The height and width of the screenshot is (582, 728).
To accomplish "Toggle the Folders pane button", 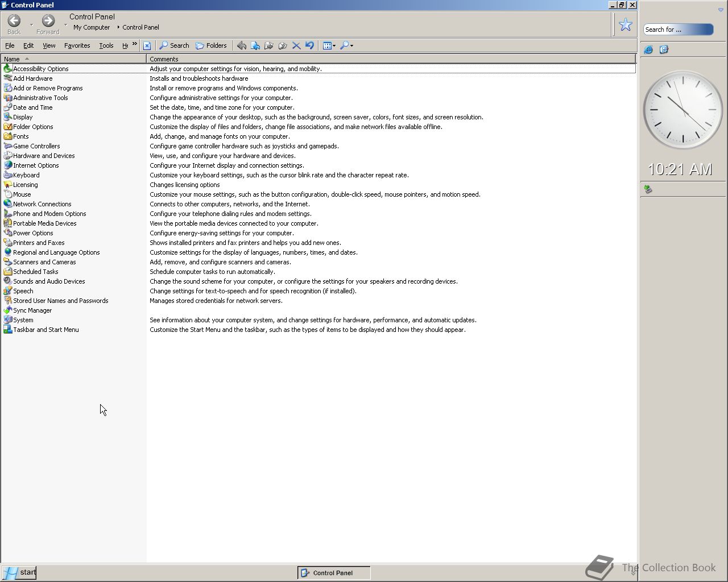I will 211,45.
